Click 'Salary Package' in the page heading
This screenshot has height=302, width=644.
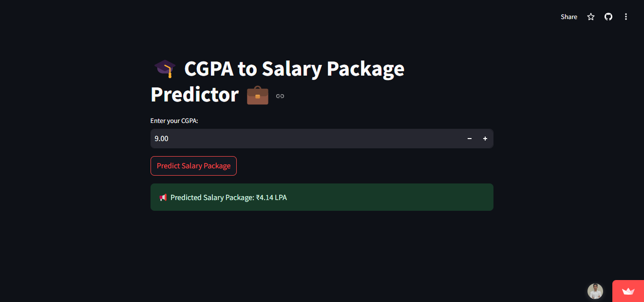coord(333,69)
